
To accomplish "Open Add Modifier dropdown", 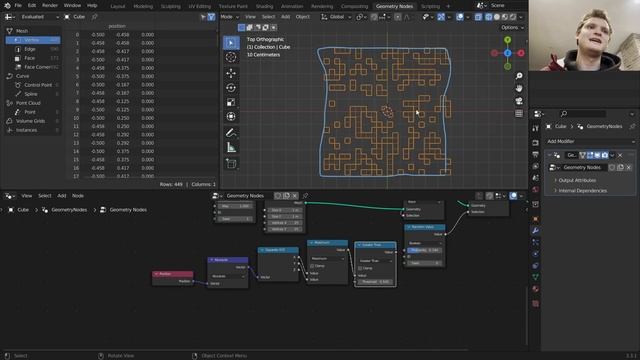I will (590, 141).
